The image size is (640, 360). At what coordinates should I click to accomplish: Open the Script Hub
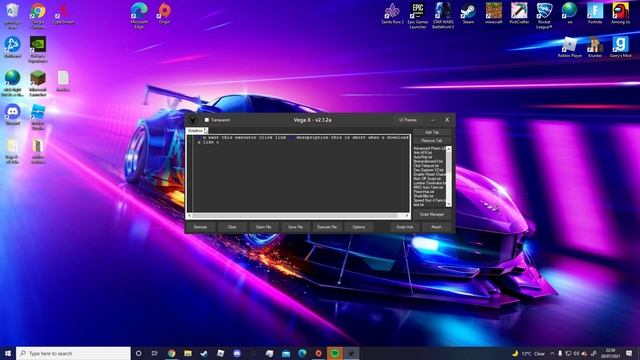pos(404,227)
